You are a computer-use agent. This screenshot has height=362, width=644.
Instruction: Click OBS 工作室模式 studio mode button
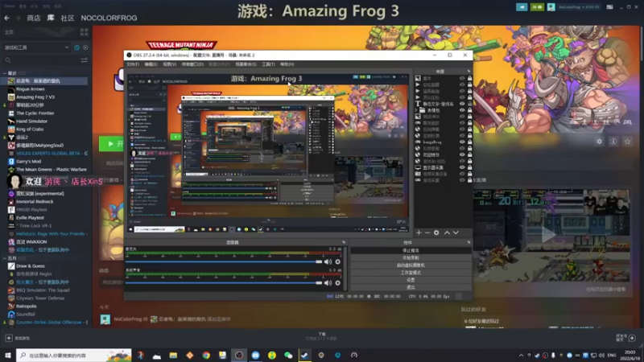pyautogui.click(x=411, y=273)
